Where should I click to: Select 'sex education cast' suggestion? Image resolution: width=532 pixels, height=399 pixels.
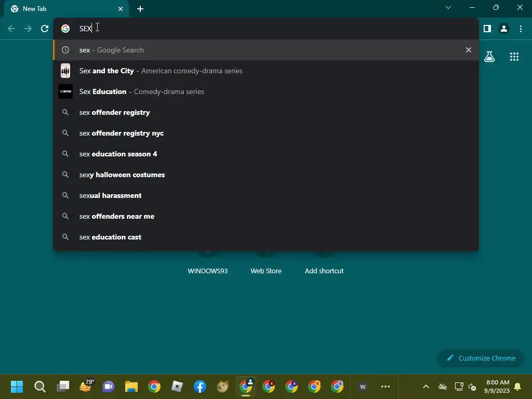266,237
